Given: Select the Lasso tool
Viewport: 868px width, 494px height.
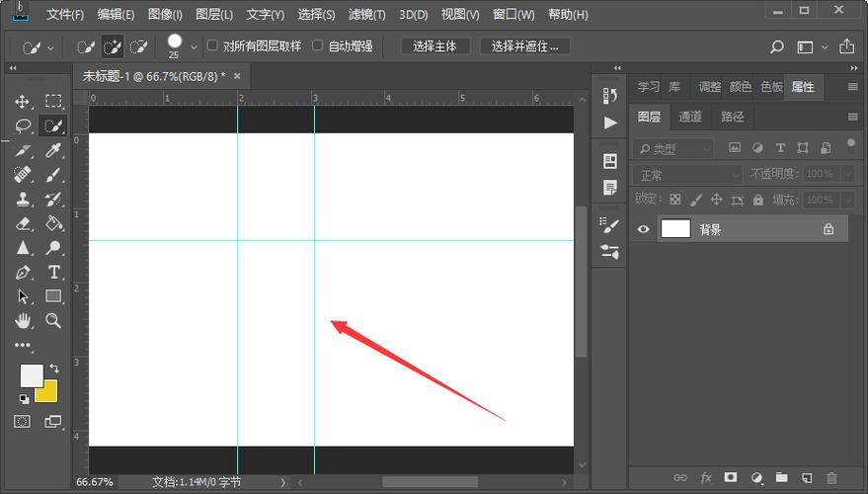Looking at the screenshot, I should (22, 125).
